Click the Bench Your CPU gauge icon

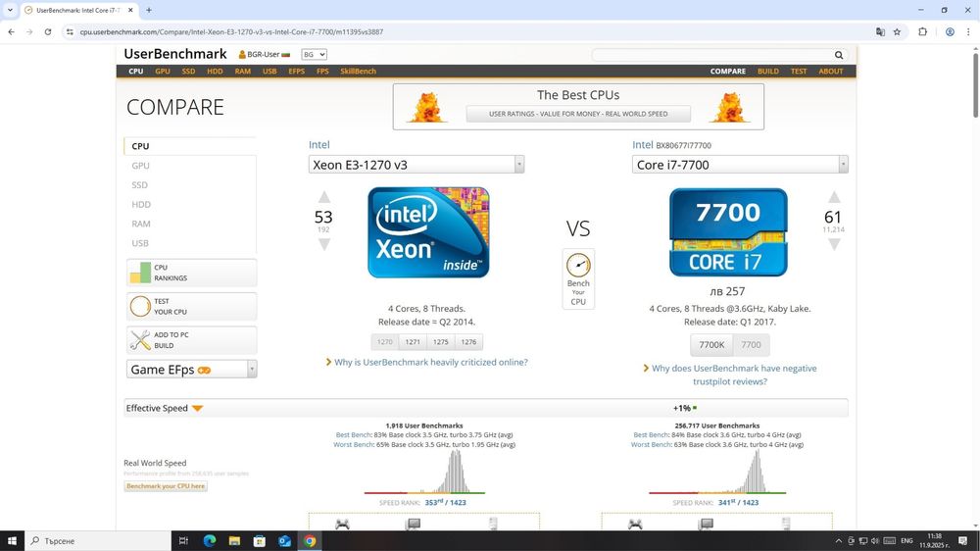click(x=578, y=265)
